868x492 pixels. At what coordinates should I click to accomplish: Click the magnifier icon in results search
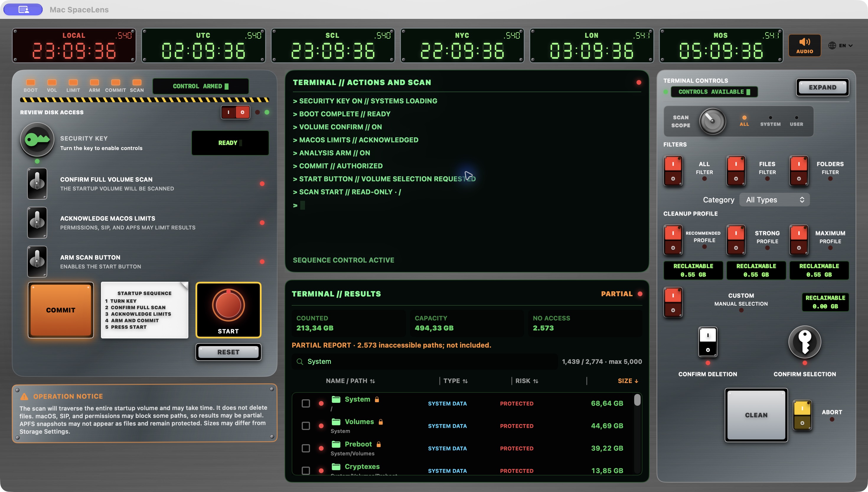[300, 361]
